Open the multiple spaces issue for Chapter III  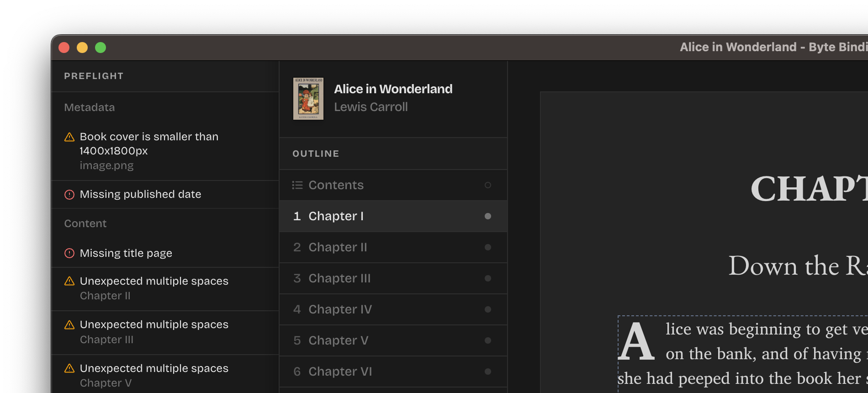pyautogui.click(x=165, y=332)
